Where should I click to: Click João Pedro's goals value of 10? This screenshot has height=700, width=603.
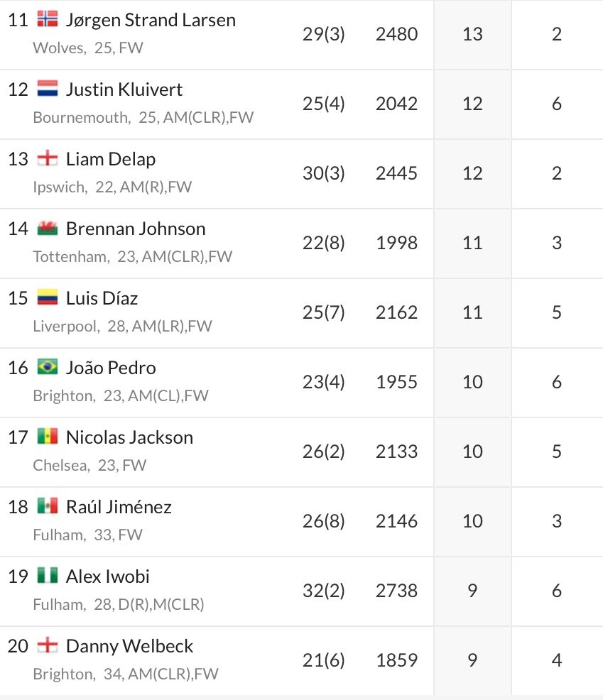pyautogui.click(x=472, y=382)
